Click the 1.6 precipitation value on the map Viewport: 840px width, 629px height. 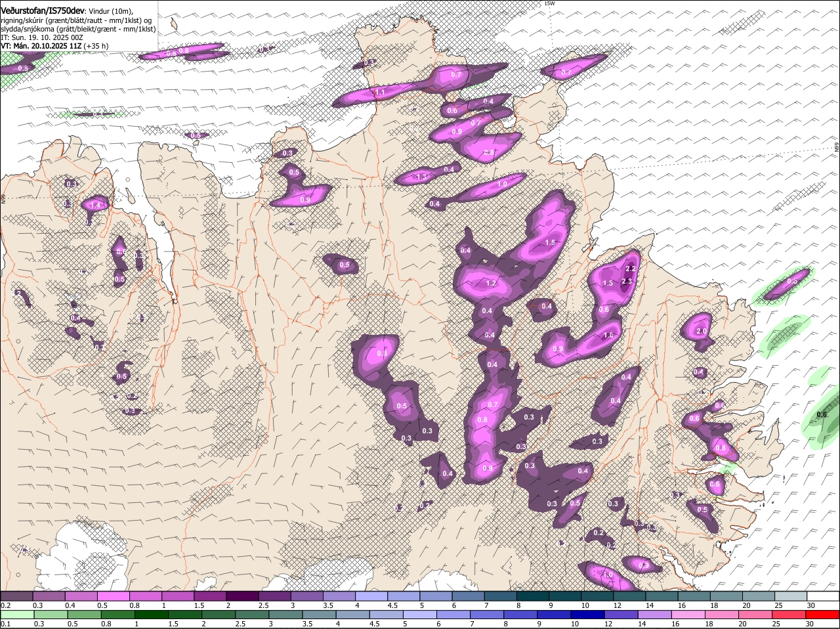click(608, 336)
